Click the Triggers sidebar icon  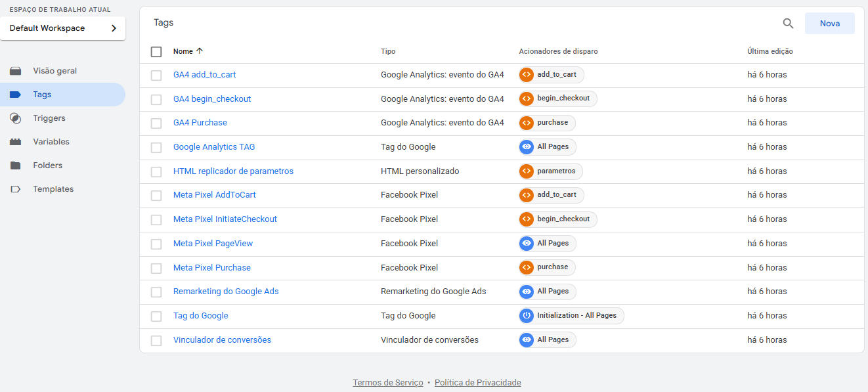(x=16, y=118)
